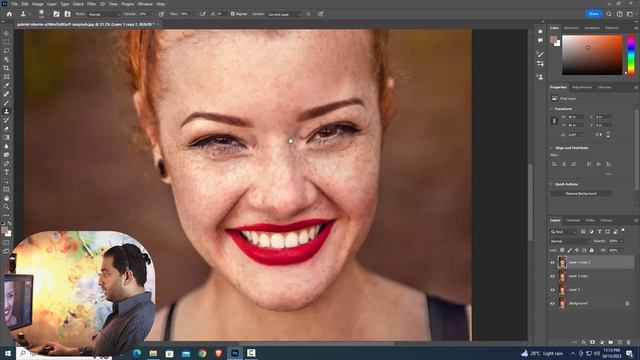
Task: Select the Hand tool
Action: point(6,198)
